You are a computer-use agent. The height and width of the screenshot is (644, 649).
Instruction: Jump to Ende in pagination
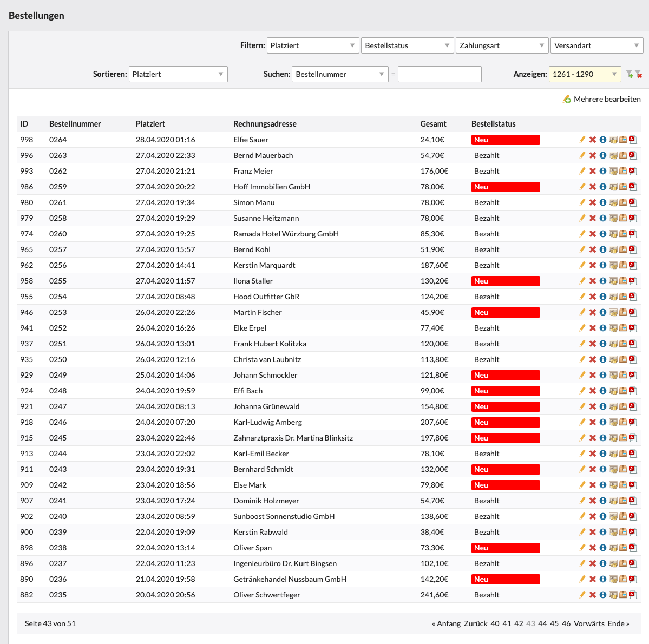pyautogui.click(x=618, y=623)
